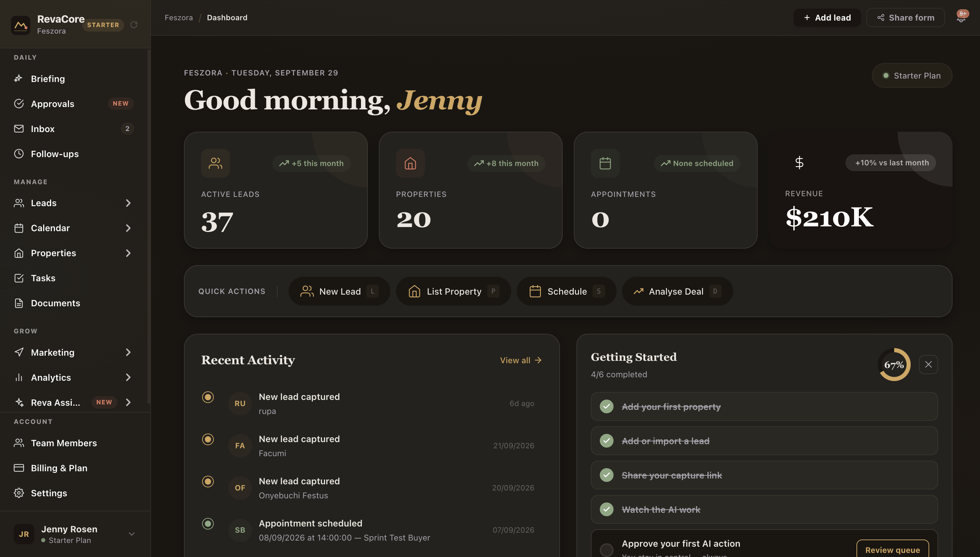
Task: Click View all in Recent Activity
Action: click(521, 360)
